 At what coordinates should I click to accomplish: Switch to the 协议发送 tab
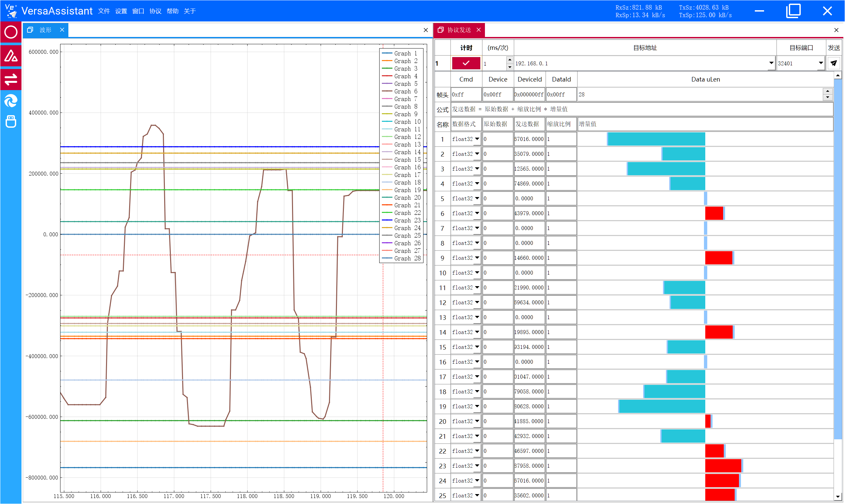pyautogui.click(x=459, y=30)
